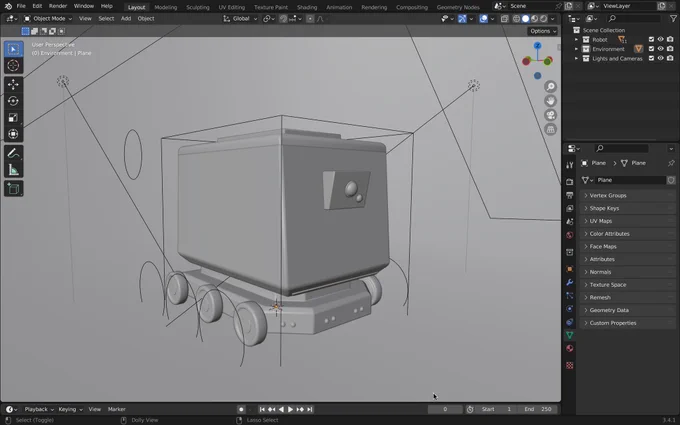Open the Object Mode dropdown
The image size is (680, 425).
(x=48, y=19)
